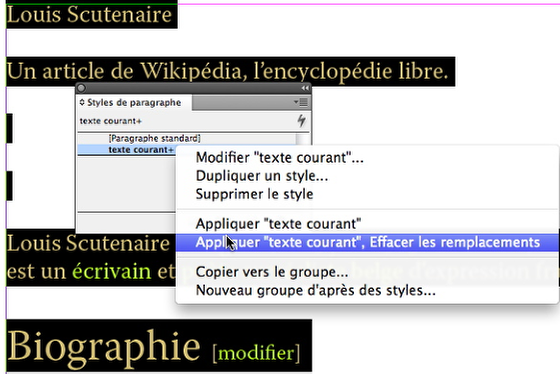
Task: Click the Un article de Wikipédia line
Action: (x=228, y=71)
